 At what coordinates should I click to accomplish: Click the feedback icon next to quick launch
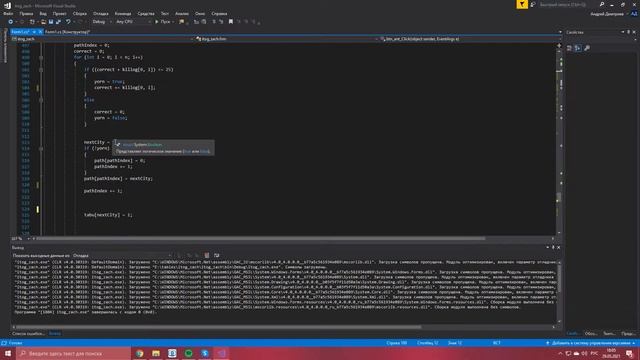[x=533, y=4]
